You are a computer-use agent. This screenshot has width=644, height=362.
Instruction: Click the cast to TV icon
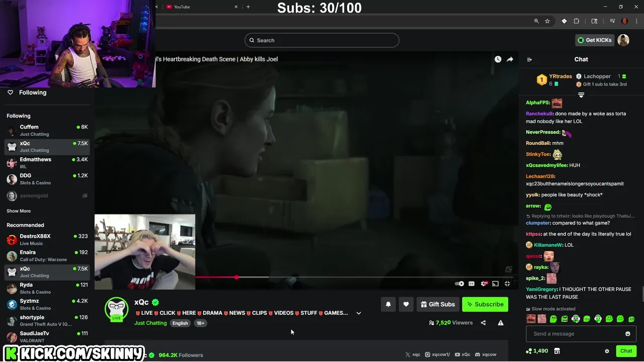pos(495,284)
